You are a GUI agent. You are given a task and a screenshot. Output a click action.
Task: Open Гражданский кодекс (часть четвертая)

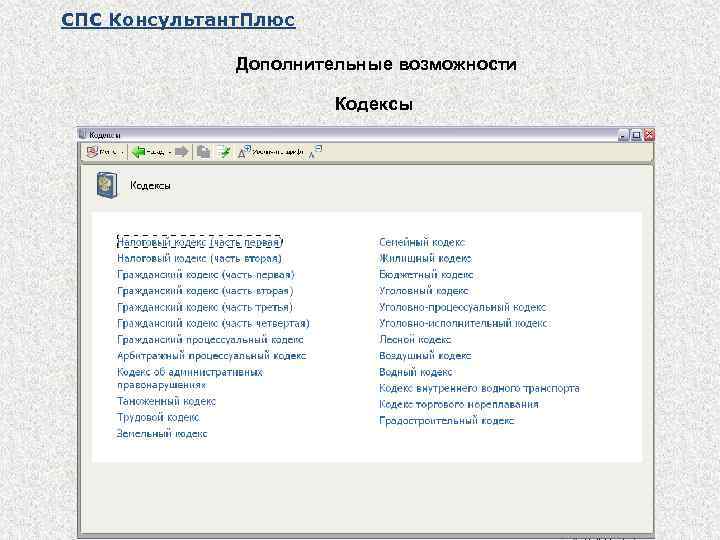[214, 323]
